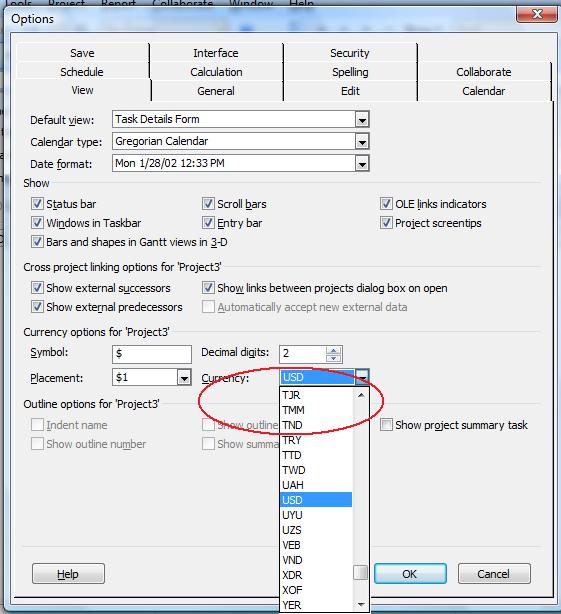The width and height of the screenshot is (561, 614).
Task: Decrease decimal digits with down spinner
Action: (333, 358)
